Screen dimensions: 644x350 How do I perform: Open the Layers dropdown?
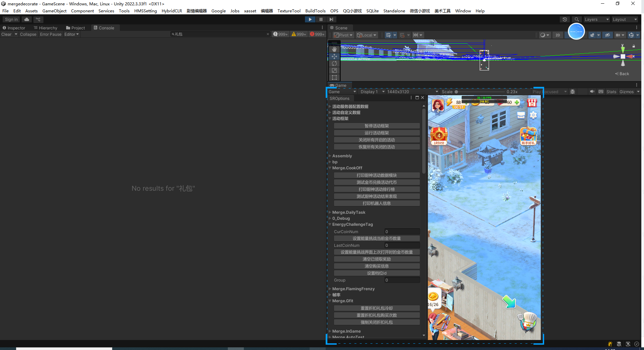pos(596,19)
